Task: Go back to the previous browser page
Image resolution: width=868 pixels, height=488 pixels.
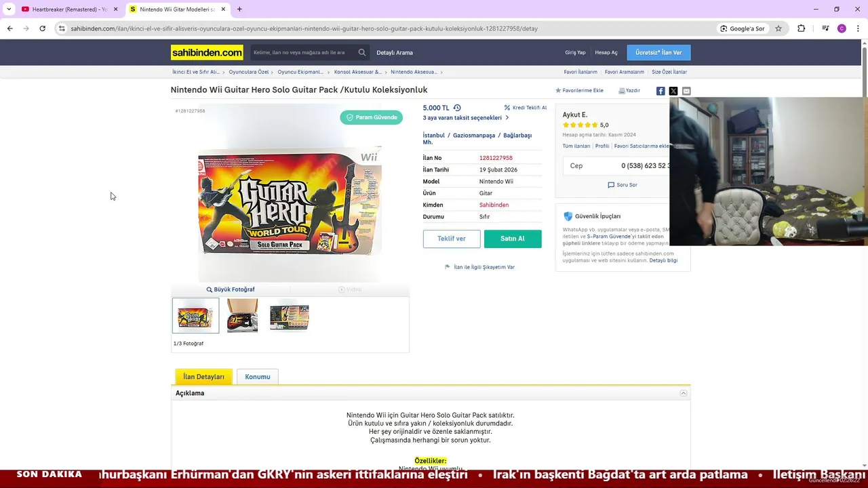Action: [x=9, y=28]
